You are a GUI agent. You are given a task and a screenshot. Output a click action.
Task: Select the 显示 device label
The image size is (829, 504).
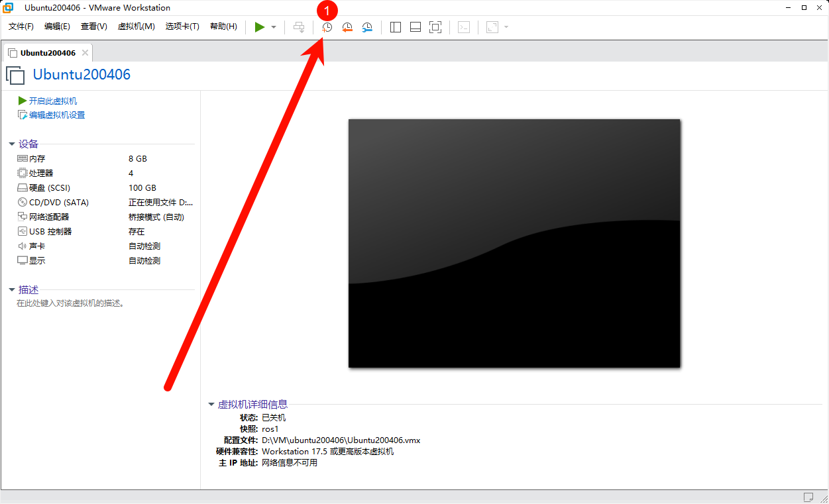coord(37,261)
